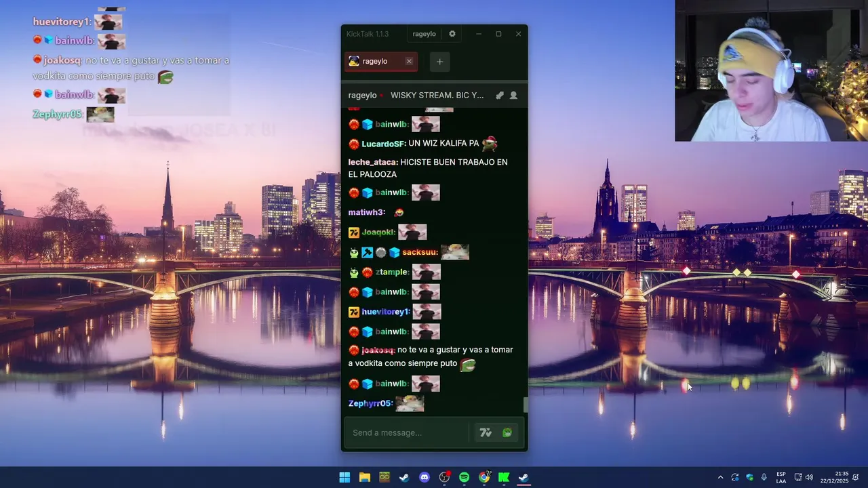Open the 7TV emote picker
Image resolution: width=868 pixels, height=488 pixels.
click(x=486, y=432)
